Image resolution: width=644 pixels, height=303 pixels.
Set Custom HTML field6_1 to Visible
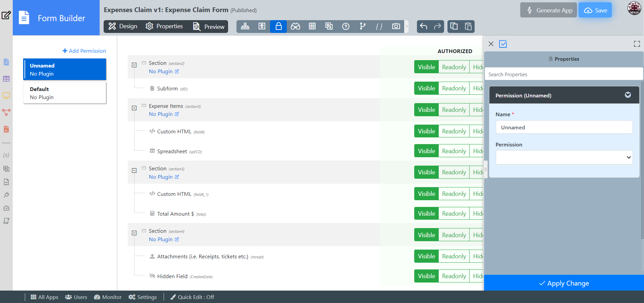pyautogui.click(x=426, y=194)
